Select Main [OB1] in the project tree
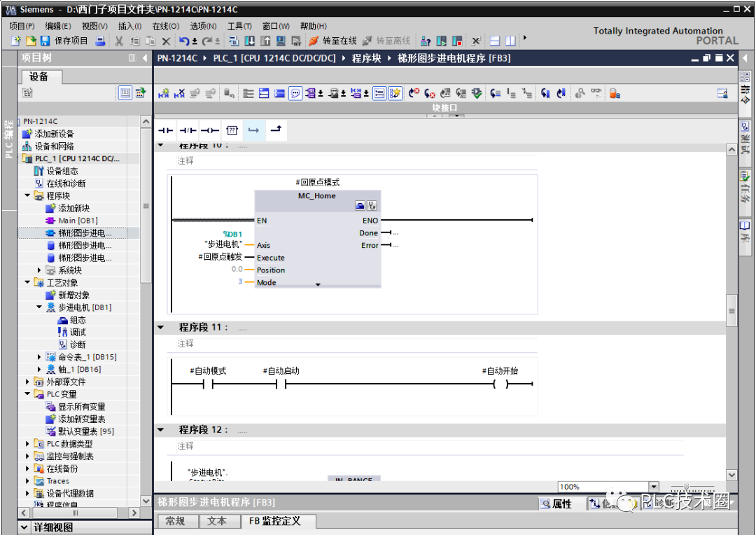Viewport: 756px width, 535px height. click(x=78, y=221)
